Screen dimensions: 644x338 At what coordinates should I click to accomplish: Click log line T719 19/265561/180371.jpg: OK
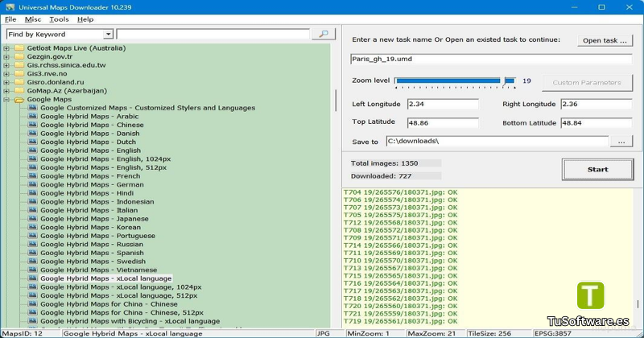[400, 321]
